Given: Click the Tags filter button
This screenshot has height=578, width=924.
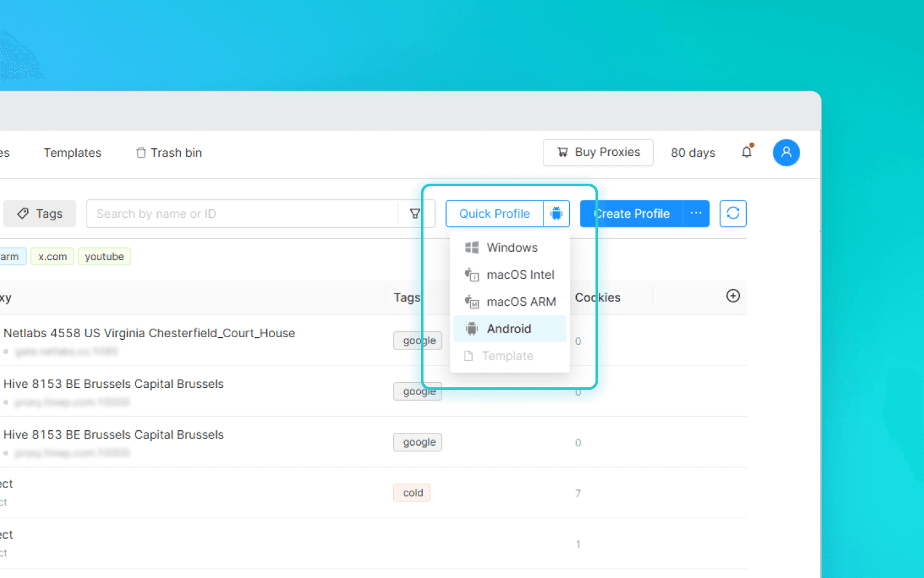Looking at the screenshot, I should tap(40, 214).
